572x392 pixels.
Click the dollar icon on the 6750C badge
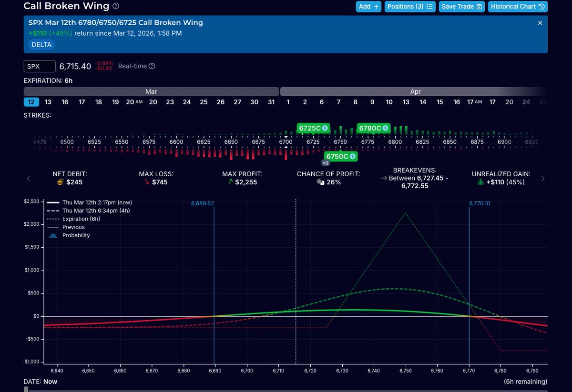(352, 156)
